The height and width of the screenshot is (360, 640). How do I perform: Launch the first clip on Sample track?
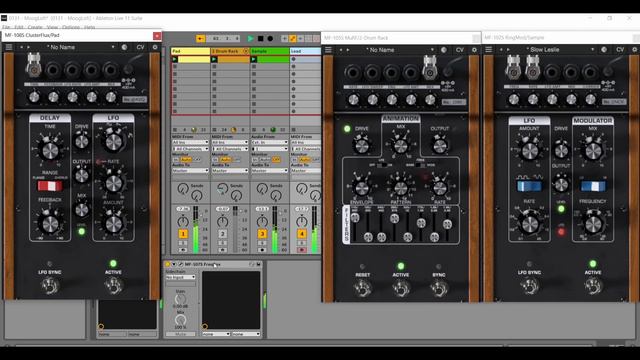[253, 60]
